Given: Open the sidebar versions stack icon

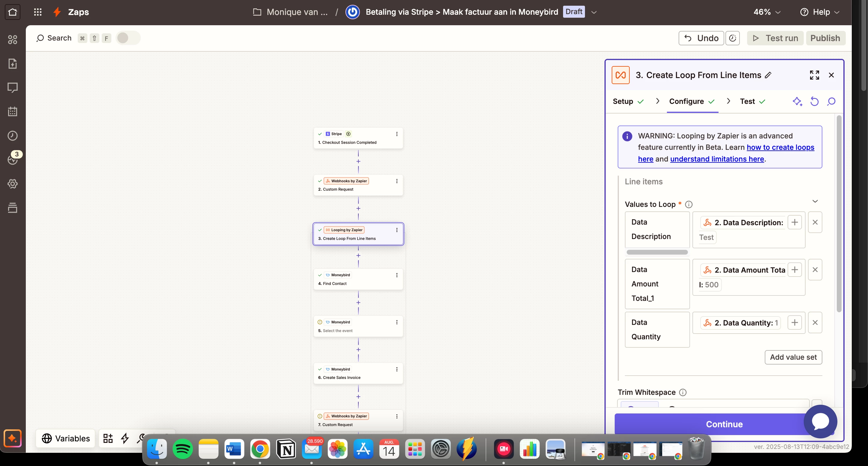Looking at the screenshot, I should coord(13,208).
